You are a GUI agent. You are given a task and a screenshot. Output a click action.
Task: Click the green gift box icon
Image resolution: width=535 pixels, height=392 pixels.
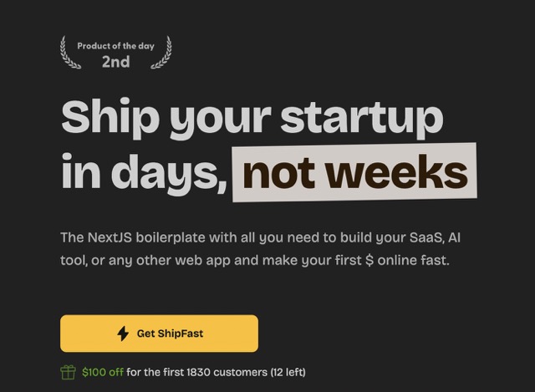[x=68, y=372]
